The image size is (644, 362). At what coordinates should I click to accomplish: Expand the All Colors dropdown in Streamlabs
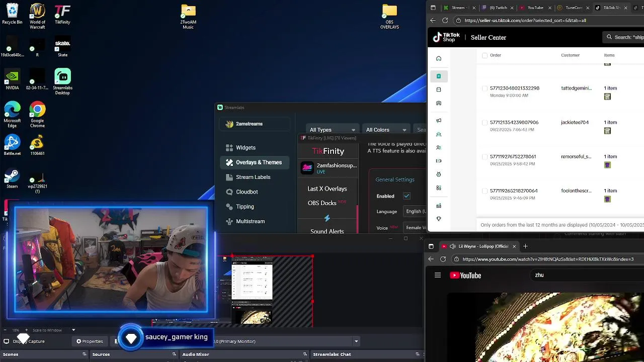pos(386,130)
